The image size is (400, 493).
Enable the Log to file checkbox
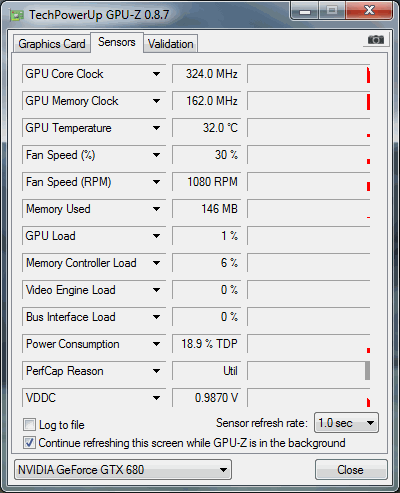[x=29, y=425]
